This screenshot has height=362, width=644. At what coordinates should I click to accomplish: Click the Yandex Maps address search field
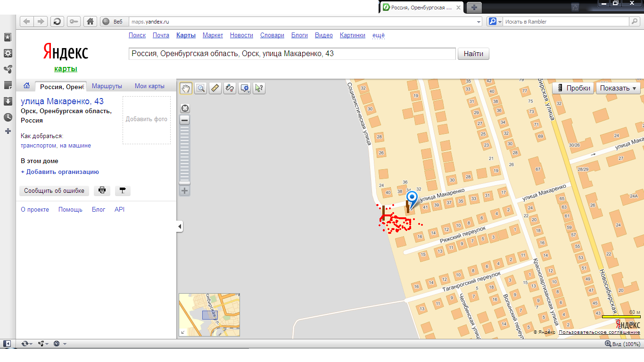tap(292, 54)
